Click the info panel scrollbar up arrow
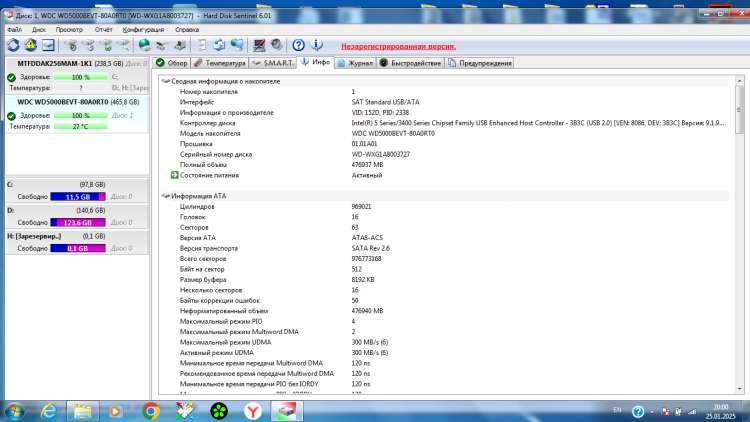This screenshot has height=422, width=750. tap(739, 81)
